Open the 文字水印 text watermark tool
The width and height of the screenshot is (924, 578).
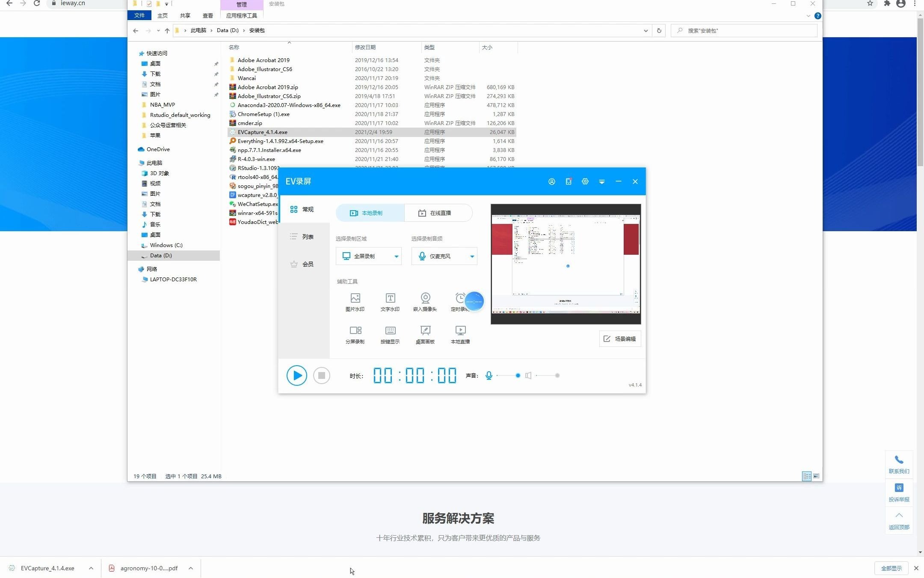click(x=390, y=302)
